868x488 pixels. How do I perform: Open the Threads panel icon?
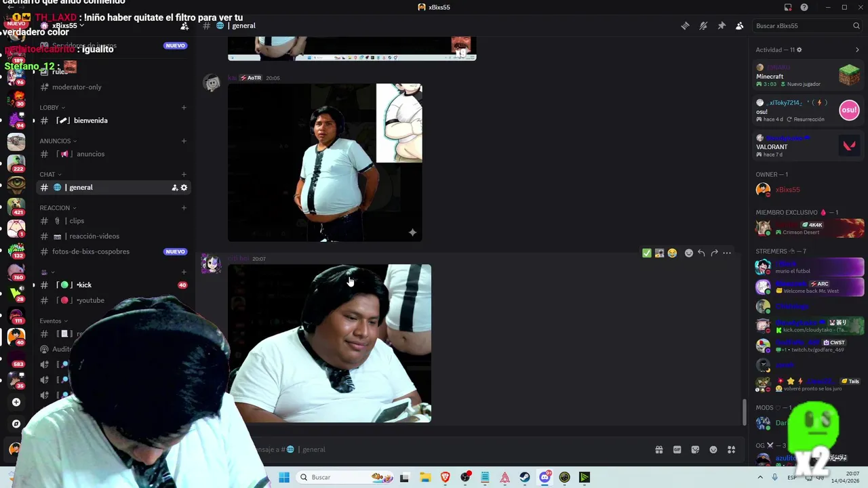click(x=685, y=26)
